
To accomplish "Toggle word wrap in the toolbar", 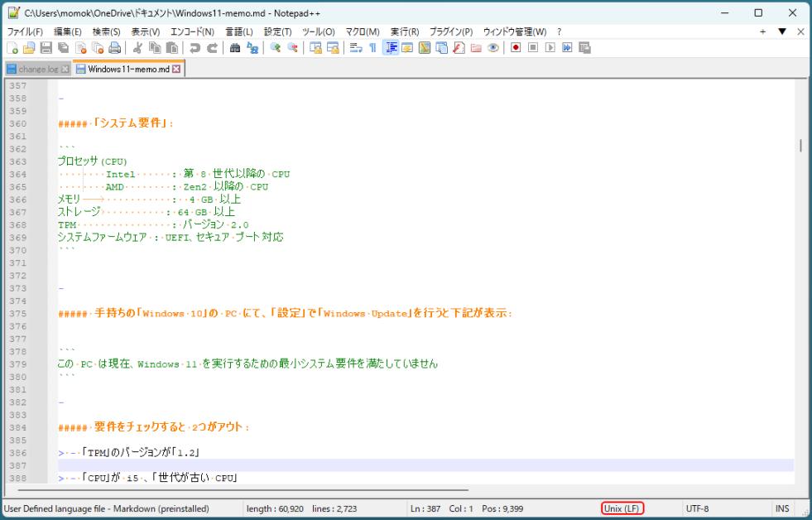I will [x=356, y=48].
